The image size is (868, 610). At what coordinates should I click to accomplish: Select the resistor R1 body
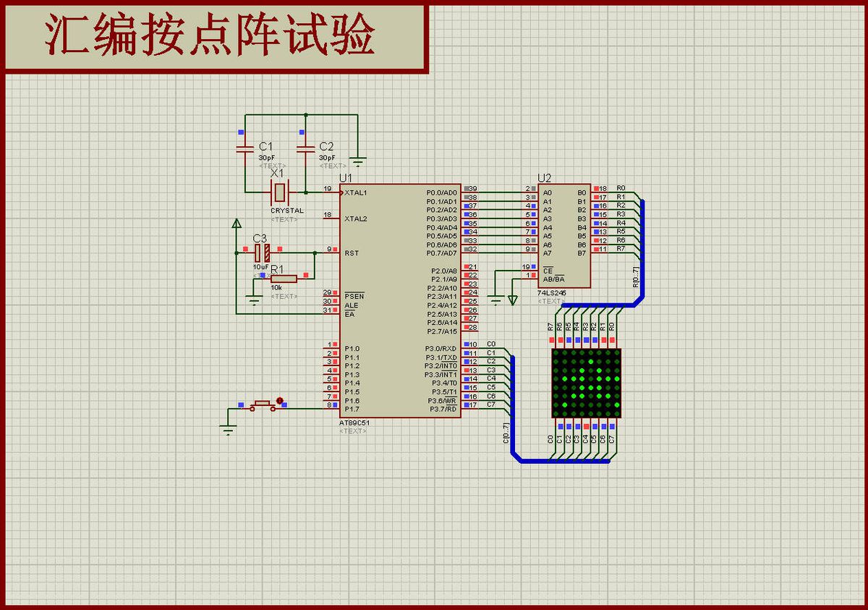(284, 279)
